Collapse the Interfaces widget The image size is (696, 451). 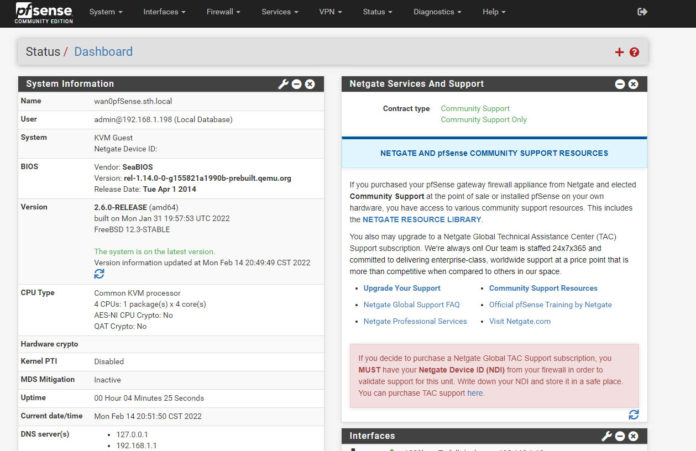(620, 436)
